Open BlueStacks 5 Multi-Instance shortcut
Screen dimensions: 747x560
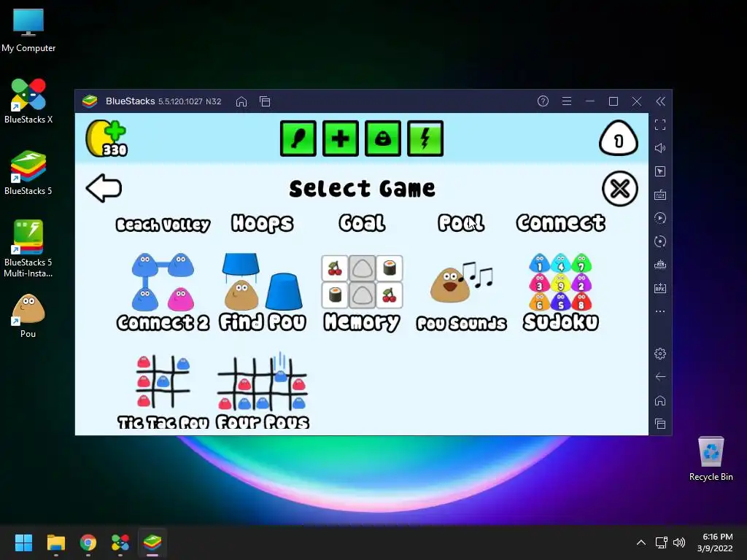click(28, 249)
